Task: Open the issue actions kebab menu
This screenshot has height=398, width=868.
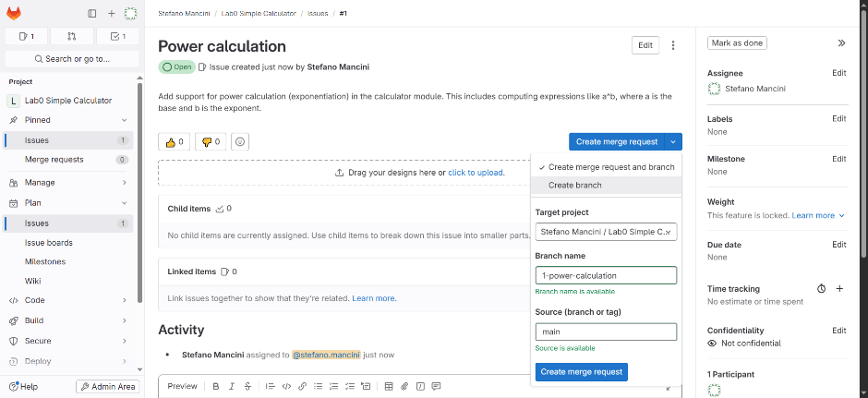Action: [x=673, y=45]
